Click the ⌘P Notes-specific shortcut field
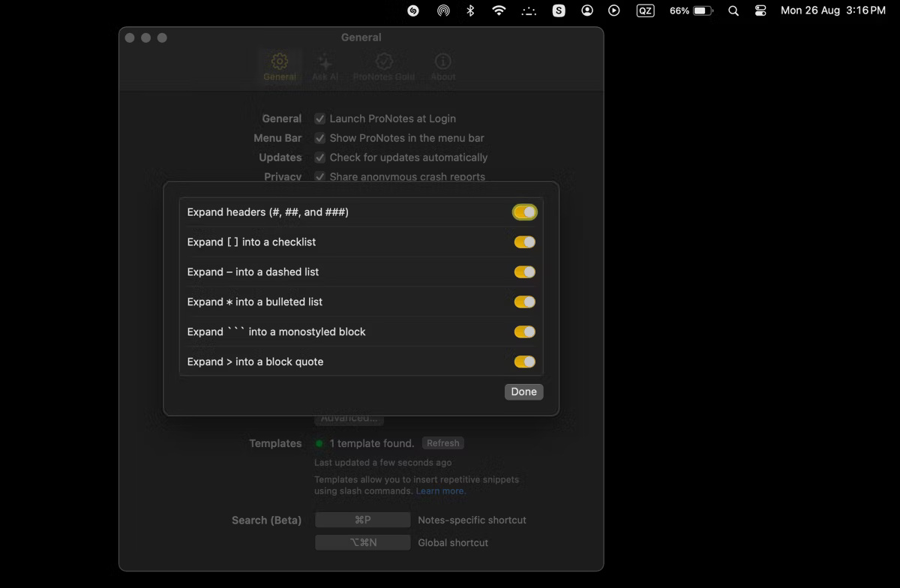Screen dimensions: 900x588 click(x=362, y=519)
